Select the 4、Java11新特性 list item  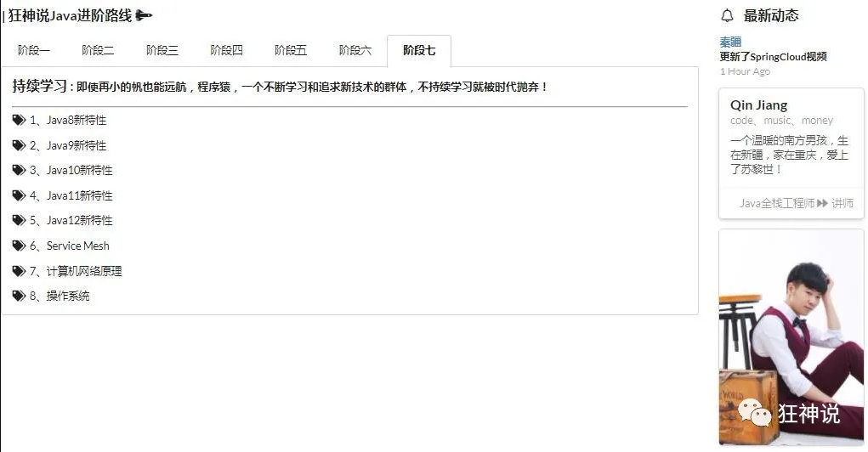point(71,195)
